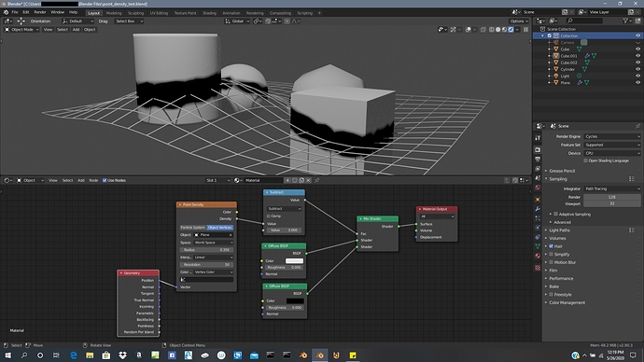
Task: Open the Material properties tab icon
Action: tap(538, 256)
